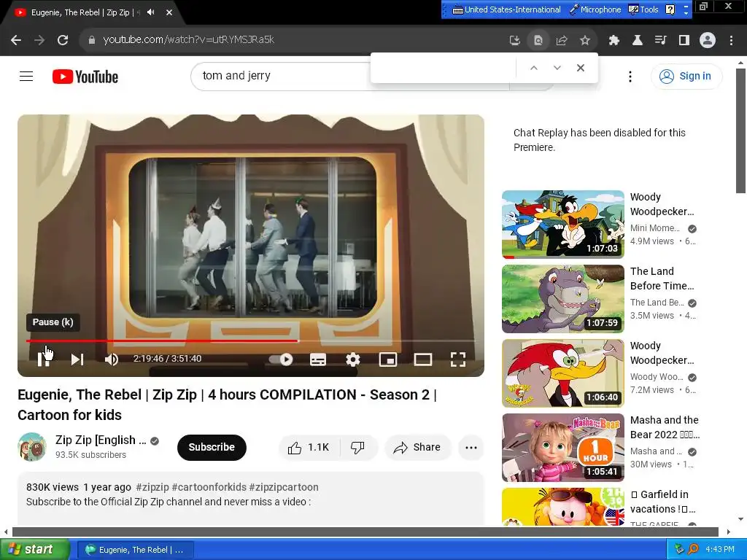Click the find-in-page text field

[444, 68]
